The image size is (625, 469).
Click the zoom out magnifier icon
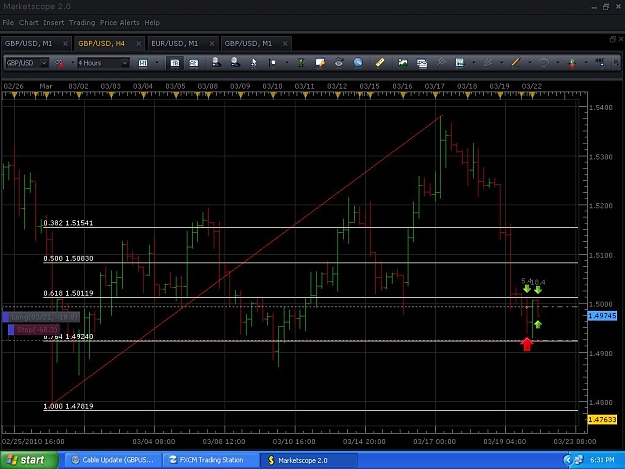[x=235, y=63]
